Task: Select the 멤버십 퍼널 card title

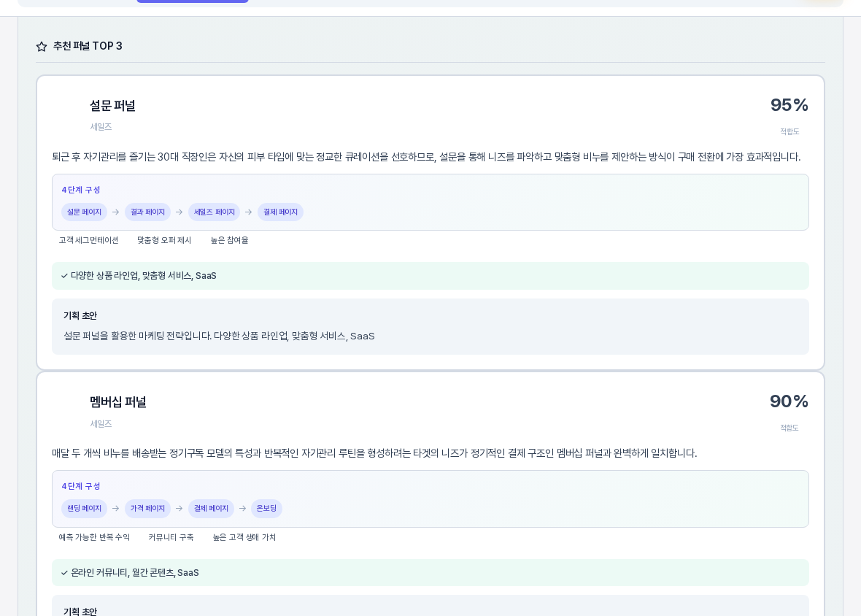Action: (x=118, y=402)
